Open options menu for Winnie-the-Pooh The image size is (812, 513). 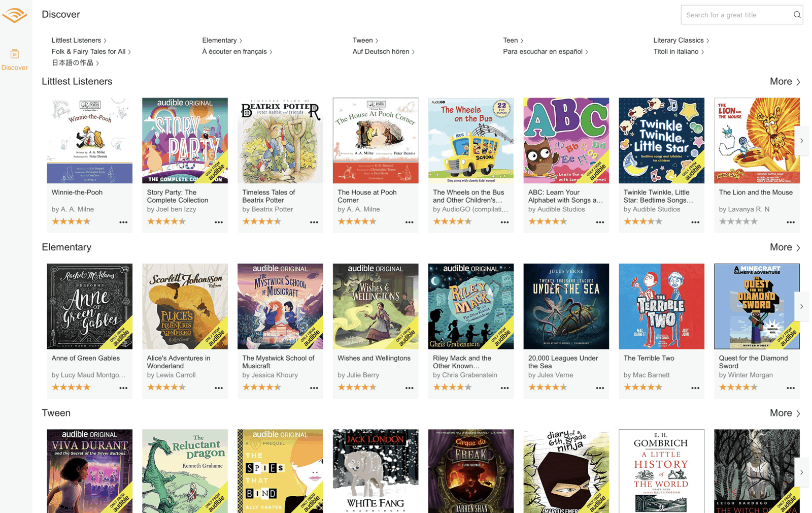pyautogui.click(x=123, y=222)
